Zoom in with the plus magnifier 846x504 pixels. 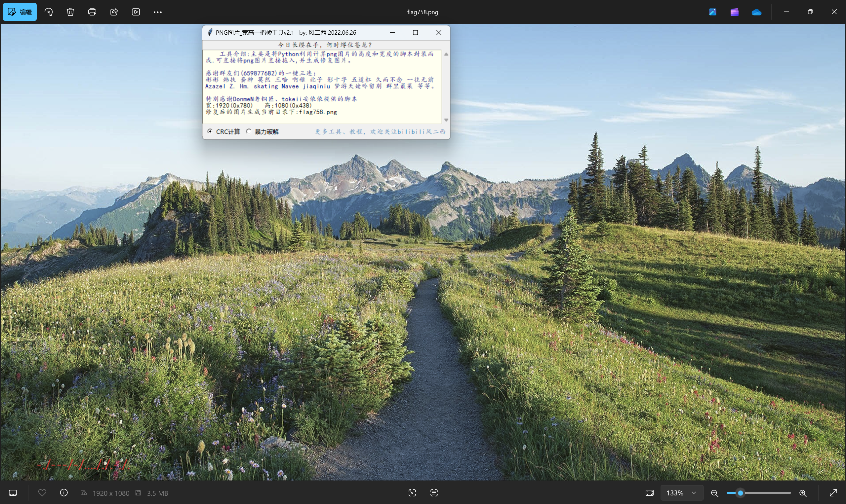pyautogui.click(x=803, y=493)
